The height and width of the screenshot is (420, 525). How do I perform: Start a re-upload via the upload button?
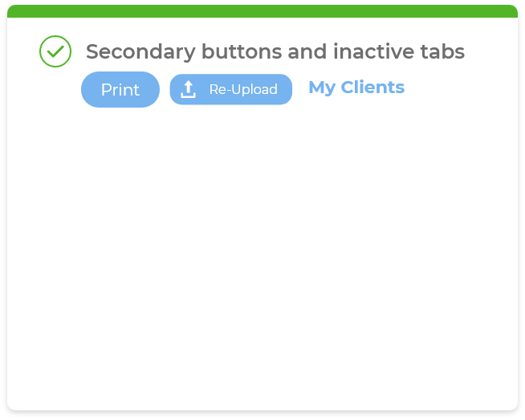point(230,89)
